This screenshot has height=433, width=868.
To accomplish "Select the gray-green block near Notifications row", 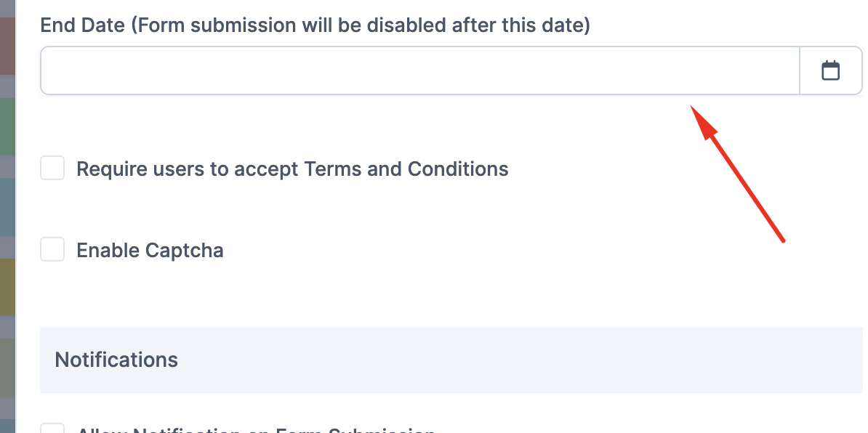I will point(7,367).
